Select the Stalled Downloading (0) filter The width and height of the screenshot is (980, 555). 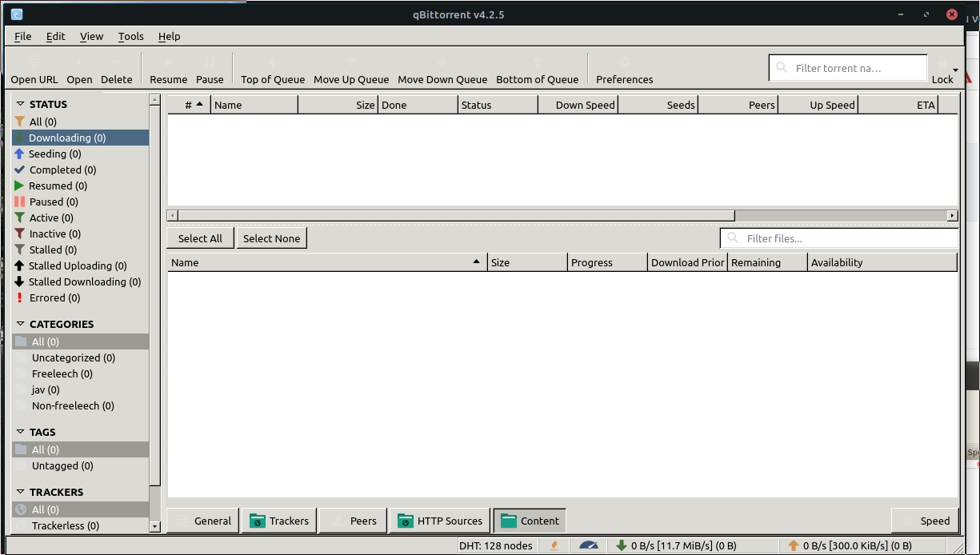80,281
